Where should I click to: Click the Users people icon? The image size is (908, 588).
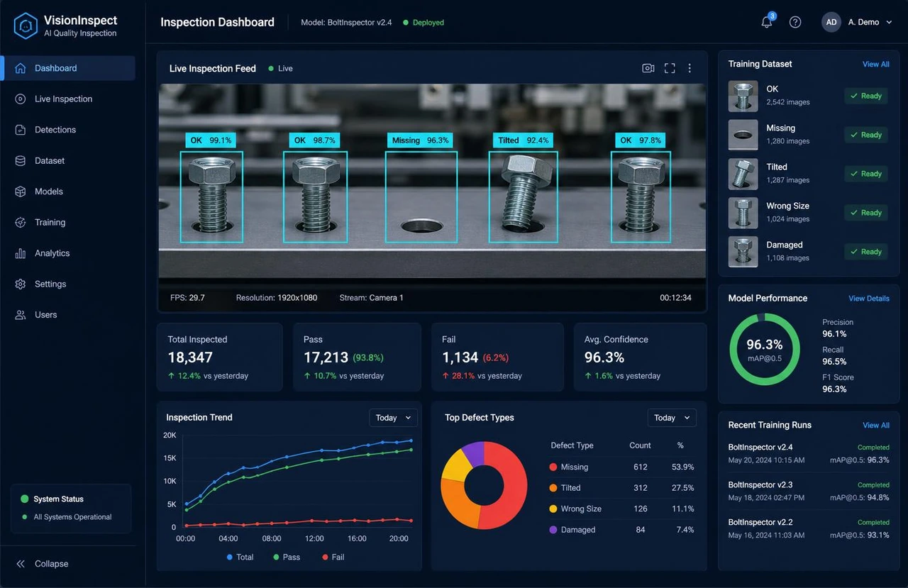pos(21,315)
